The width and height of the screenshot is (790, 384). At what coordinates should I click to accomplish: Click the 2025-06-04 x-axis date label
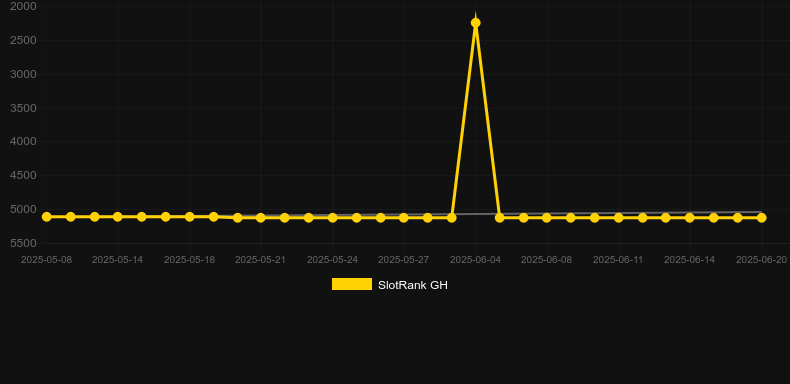(475, 260)
